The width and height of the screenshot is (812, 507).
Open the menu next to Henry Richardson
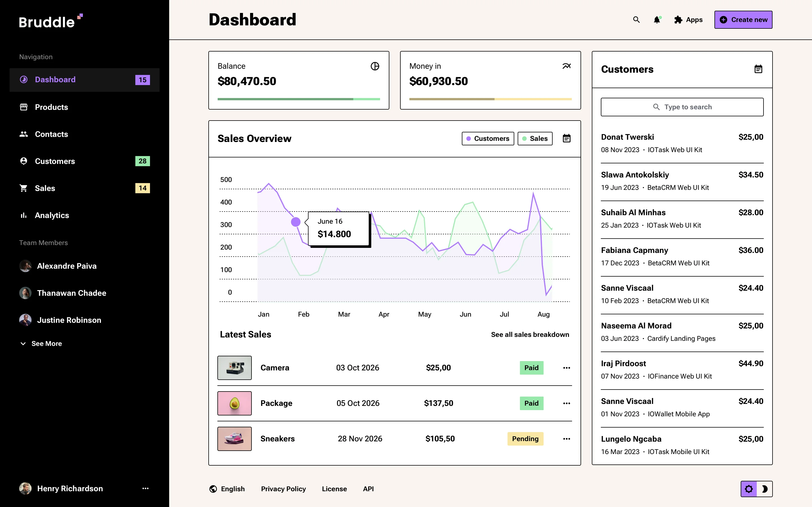tap(145, 489)
